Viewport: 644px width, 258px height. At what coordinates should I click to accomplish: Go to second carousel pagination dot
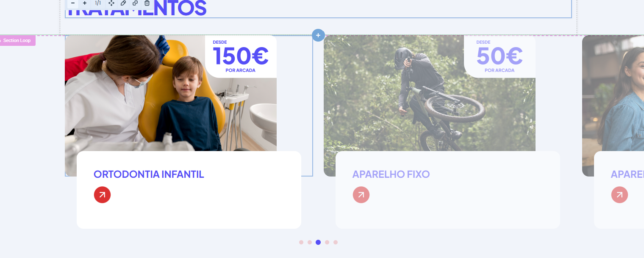tap(310, 242)
